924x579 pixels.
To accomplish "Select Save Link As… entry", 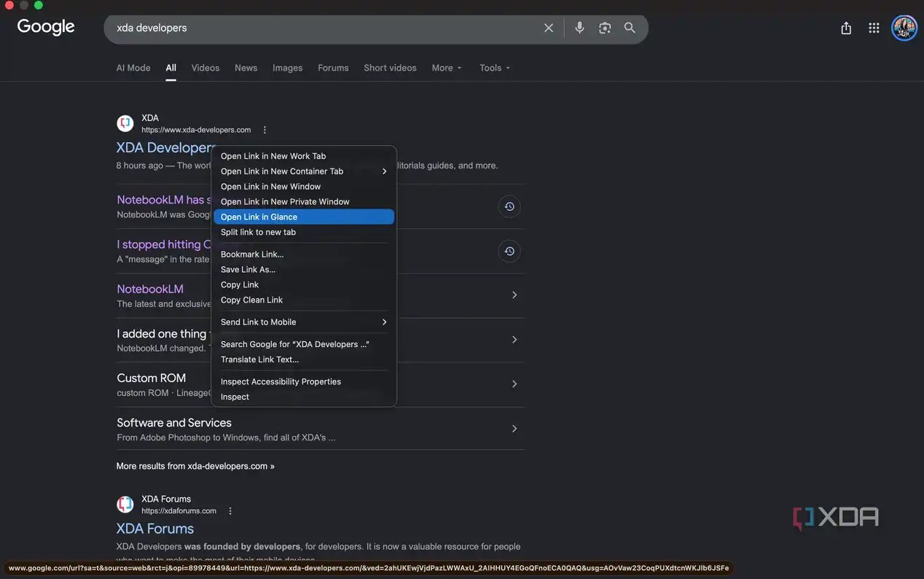I will (x=304, y=270).
